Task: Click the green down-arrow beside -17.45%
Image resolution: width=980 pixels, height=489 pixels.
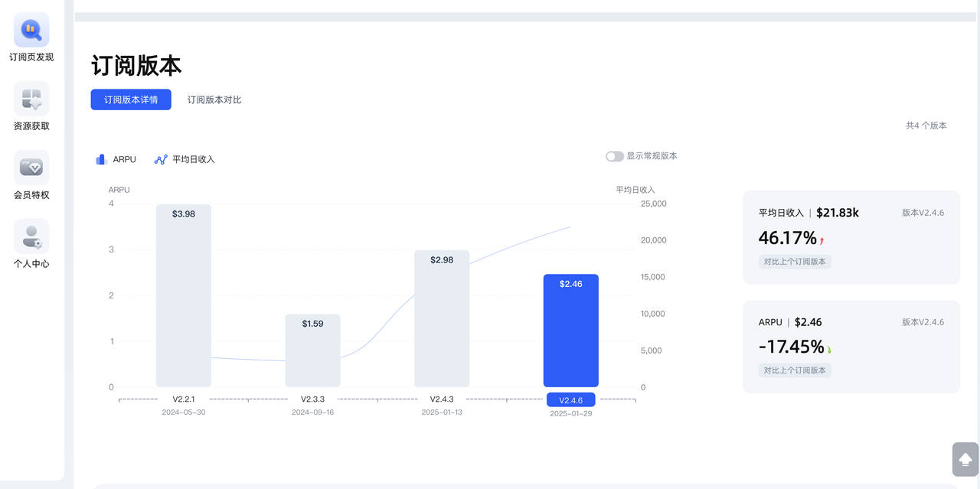Action: click(829, 350)
